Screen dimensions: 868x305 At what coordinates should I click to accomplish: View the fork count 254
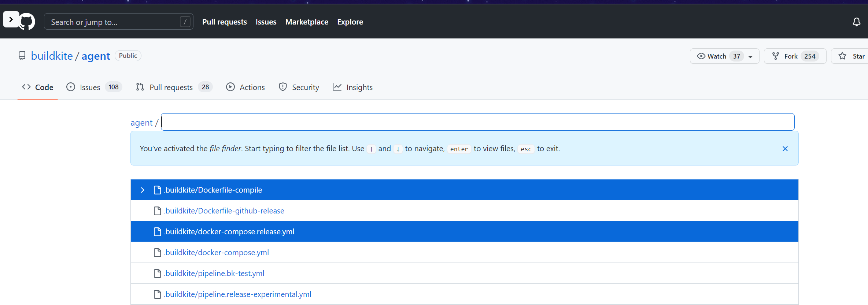810,56
